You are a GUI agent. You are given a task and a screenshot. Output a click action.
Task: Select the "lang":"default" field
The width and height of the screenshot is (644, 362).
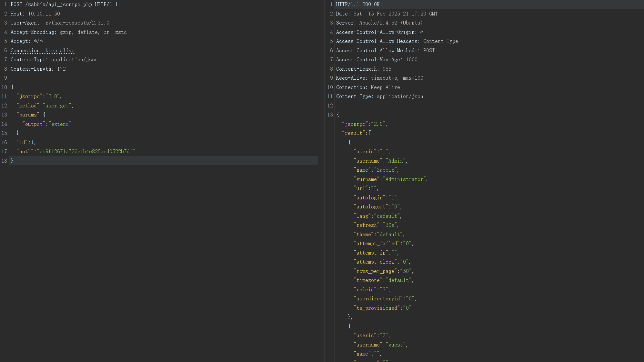(377, 216)
